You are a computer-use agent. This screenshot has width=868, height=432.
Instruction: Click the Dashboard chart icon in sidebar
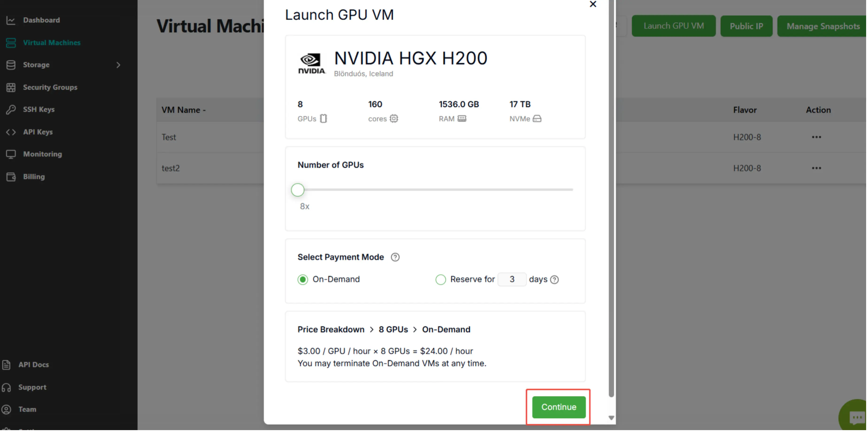tap(11, 20)
